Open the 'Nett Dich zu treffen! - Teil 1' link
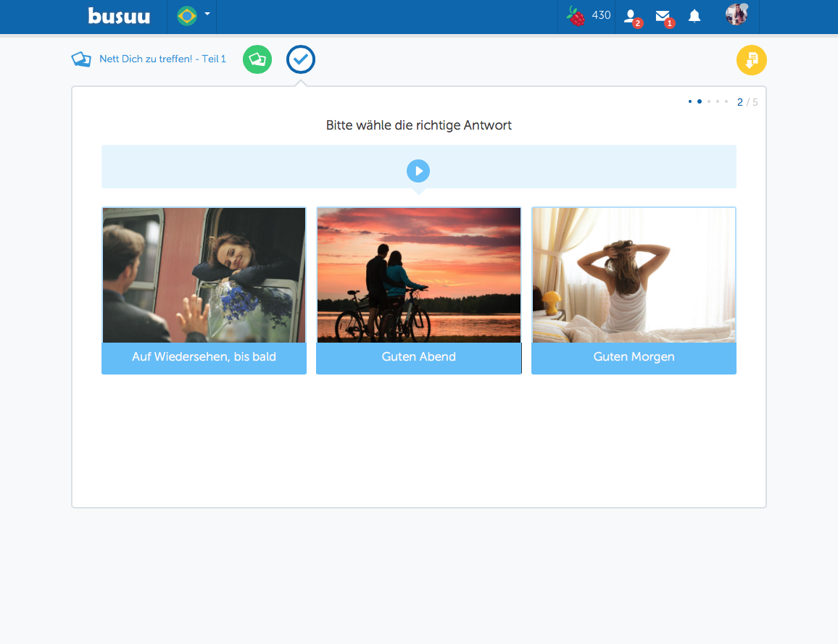The width and height of the screenshot is (838, 644). [x=162, y=59]
